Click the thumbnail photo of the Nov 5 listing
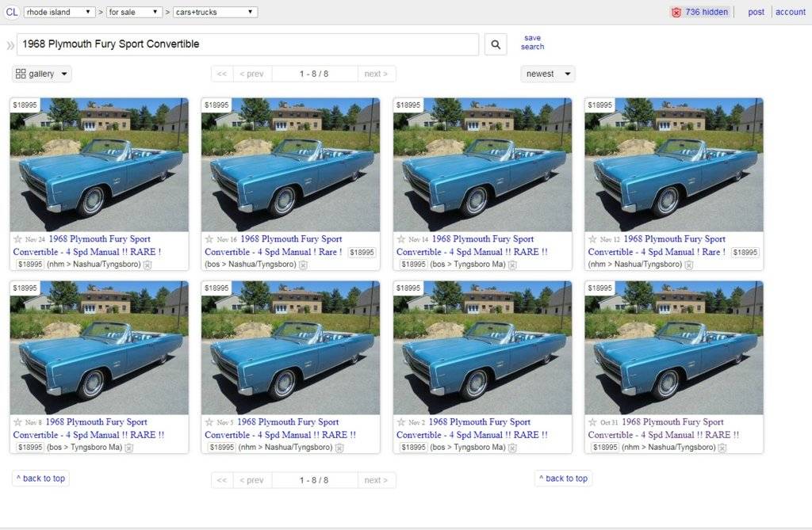 (290, 347)
